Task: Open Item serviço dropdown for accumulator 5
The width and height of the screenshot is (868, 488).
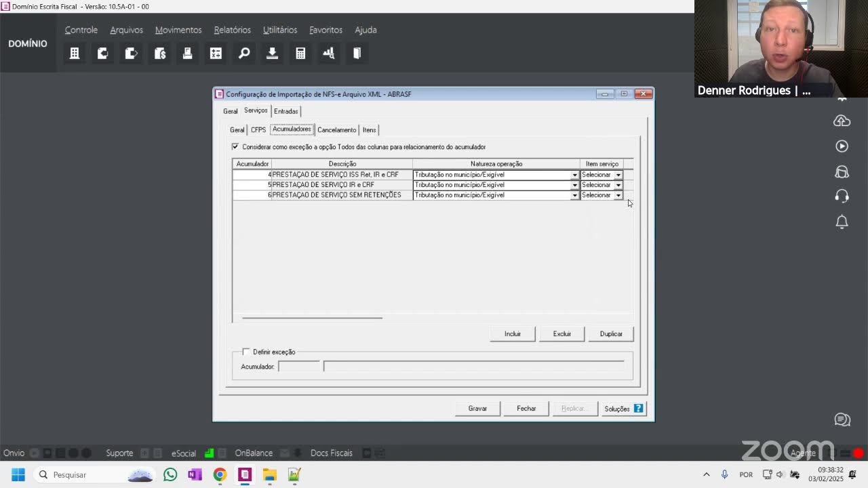Action: [618, 185]
